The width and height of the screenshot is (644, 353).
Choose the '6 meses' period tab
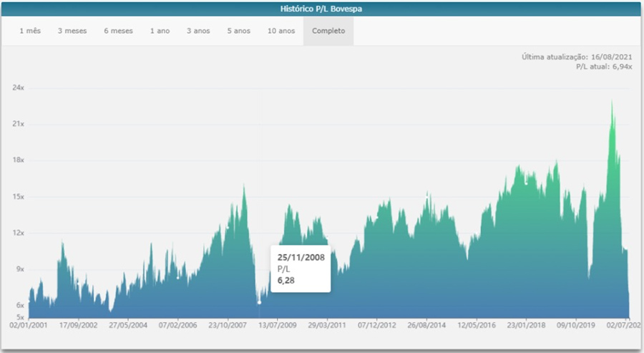[x=117, y=32]
